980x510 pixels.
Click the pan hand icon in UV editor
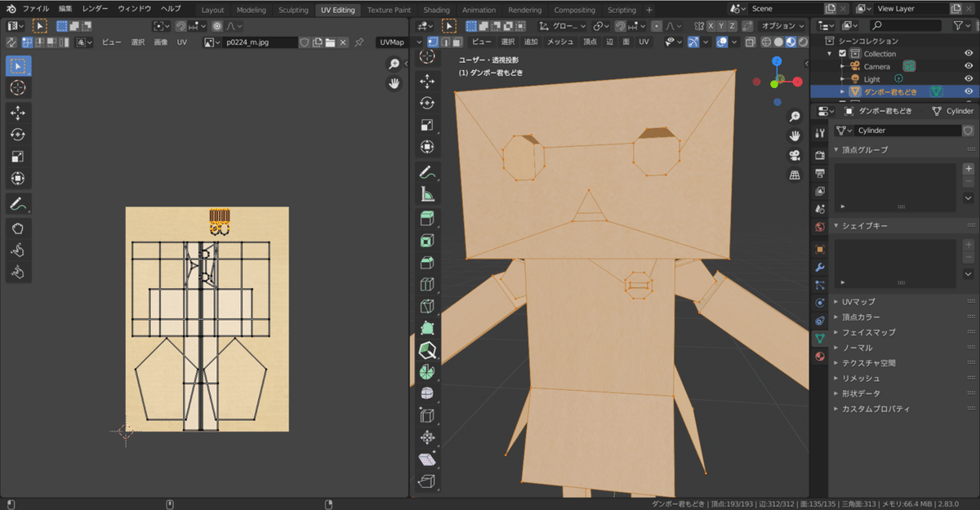[x=394, y=83]
